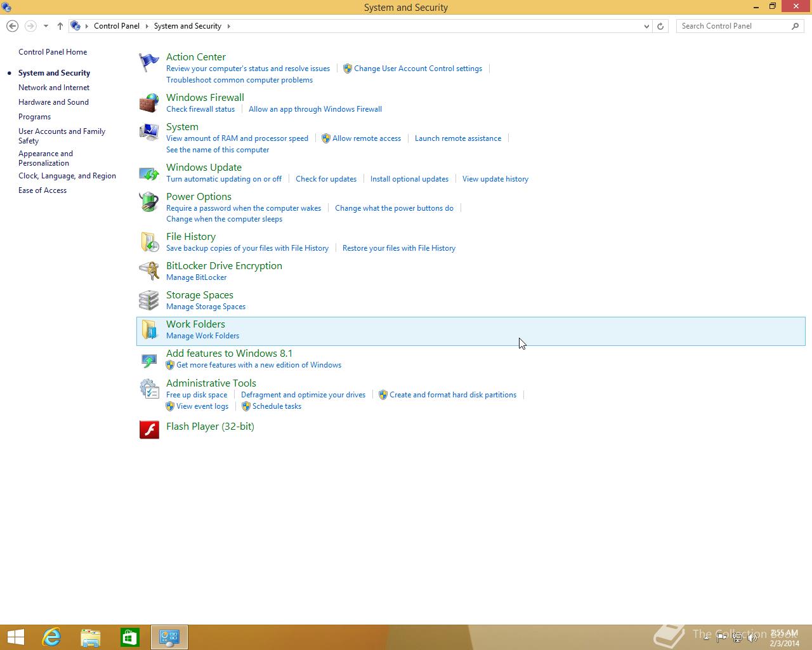This screenshot has width=812, height=650.
Task: Click the volume speaker tray icon
Action: (x=752, y=638)
